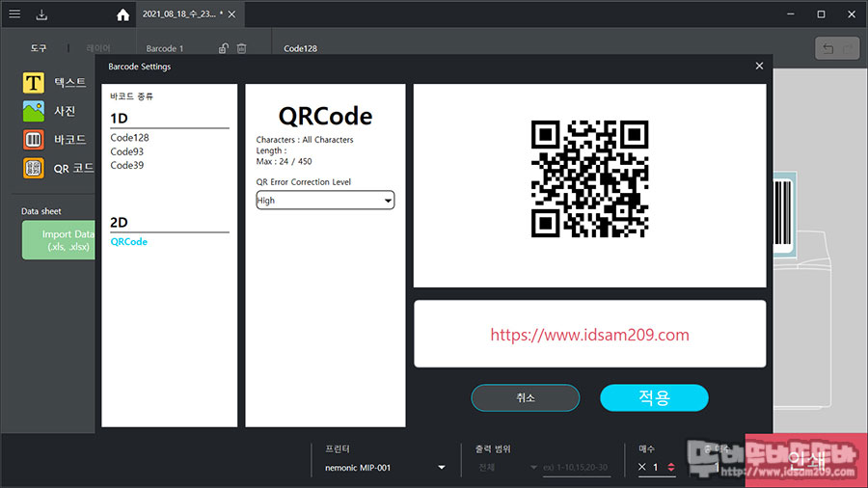Select the QR 코드 tool icon

click(x=33, y=168)
